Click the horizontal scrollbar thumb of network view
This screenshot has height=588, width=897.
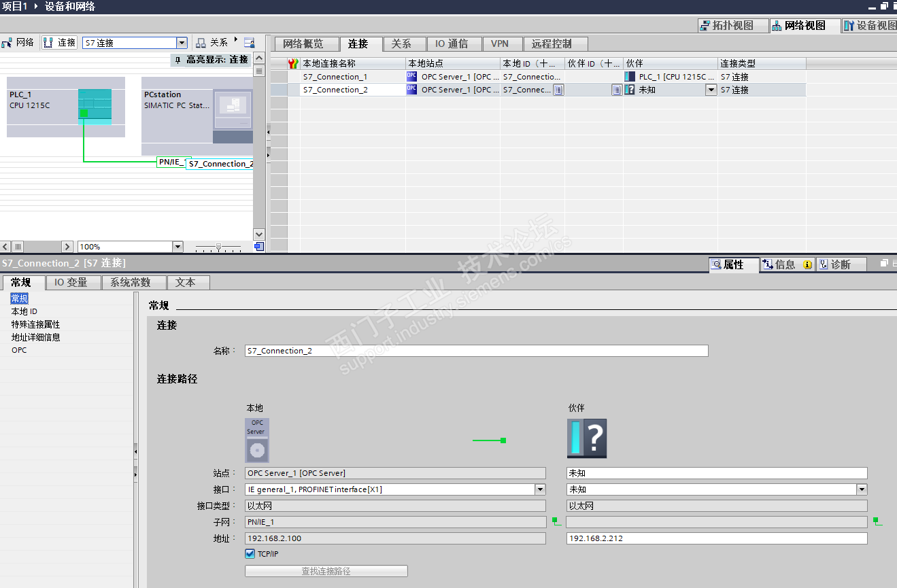pyautogui.click(x=18, y=247)
